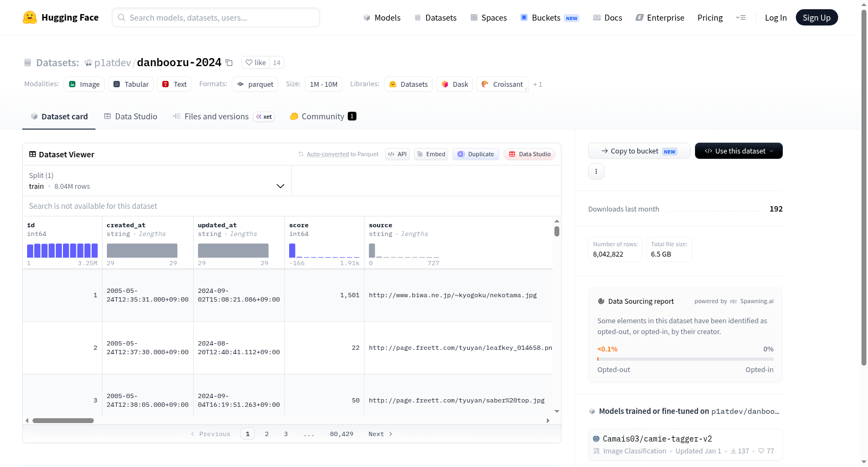This screenshot has width=868, height=467.
Task: Select the parquet format tag
Action: click(255, 84)
